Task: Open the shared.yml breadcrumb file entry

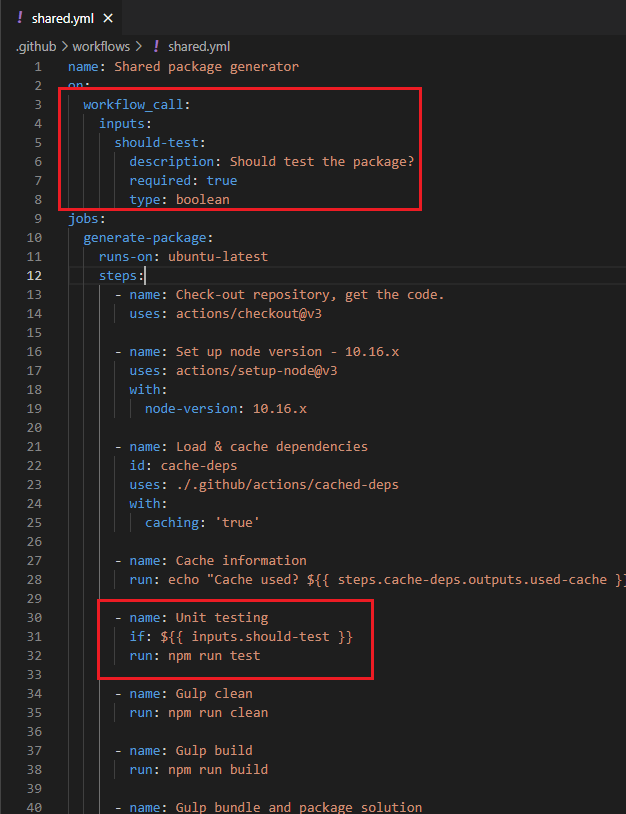Action: click(199, 46)
